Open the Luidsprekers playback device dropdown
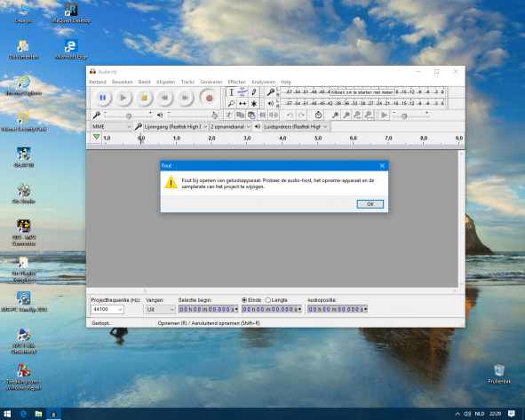Screen dimensions: 525x420 [295, 126]
